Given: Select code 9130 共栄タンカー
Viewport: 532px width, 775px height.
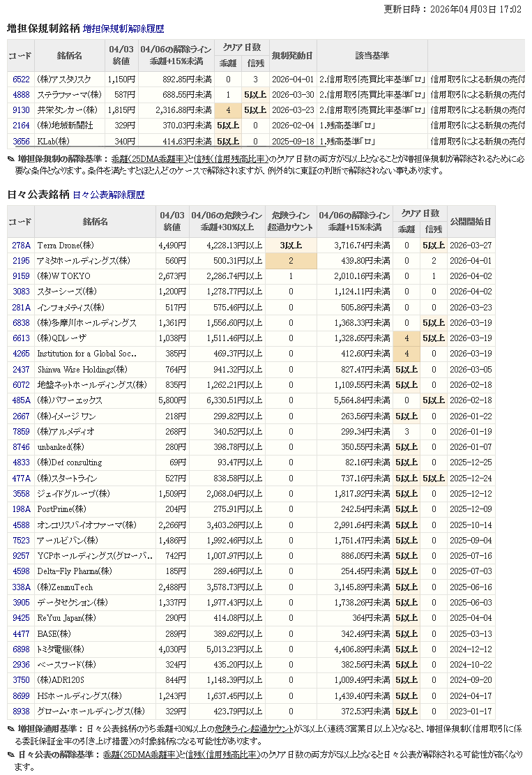Looking at the screenshot, I should click(x=21, y=110).
